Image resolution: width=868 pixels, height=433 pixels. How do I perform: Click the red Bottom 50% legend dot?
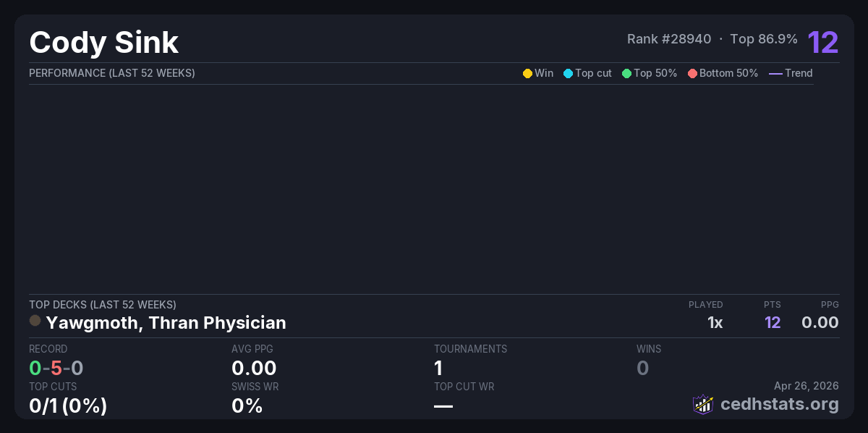pyautogui.click(x=692, y=73)
